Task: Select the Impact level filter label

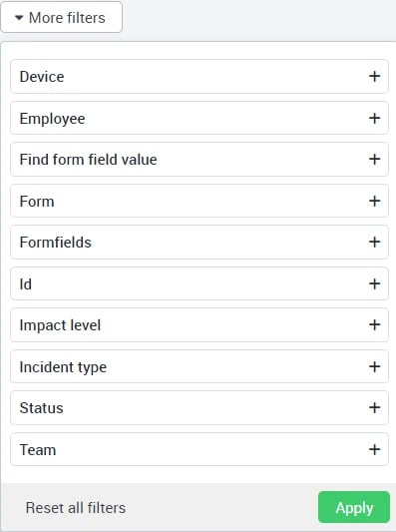Action: (x=60, y=325)
